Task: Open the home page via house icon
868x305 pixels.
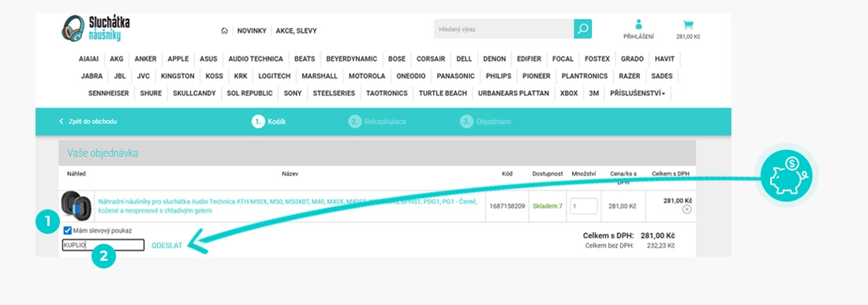Action: tap(224, 31)
